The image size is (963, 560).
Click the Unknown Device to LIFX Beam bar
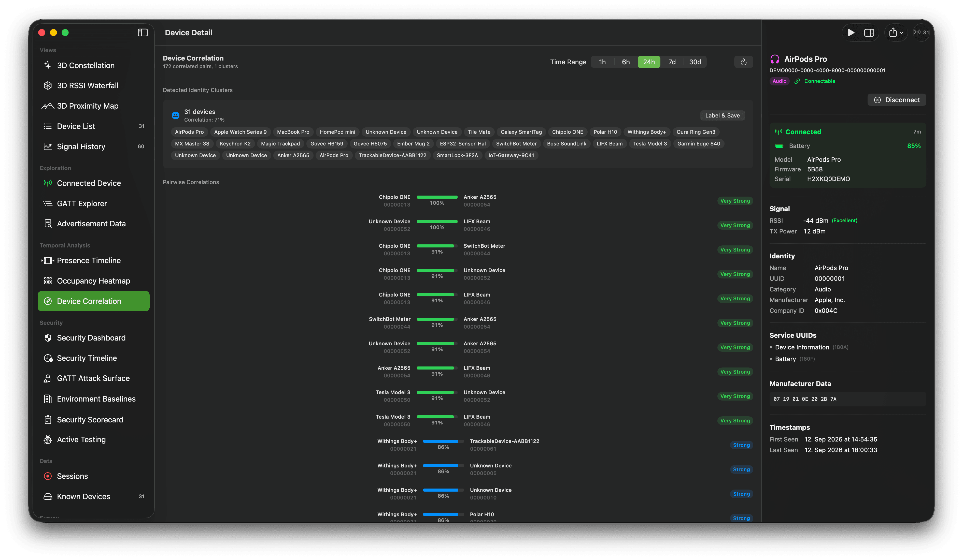(x=437, y=222)
